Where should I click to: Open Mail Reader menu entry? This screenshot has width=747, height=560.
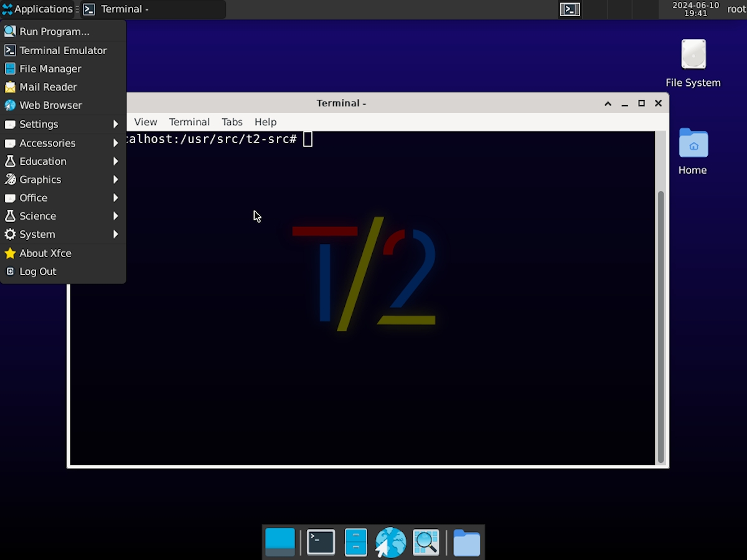pos(63,87)
